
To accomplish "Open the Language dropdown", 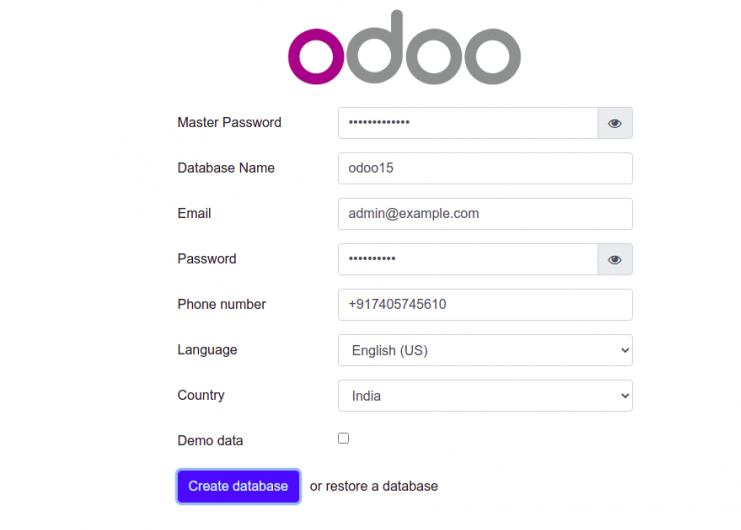I will click(x=485, y=350).
